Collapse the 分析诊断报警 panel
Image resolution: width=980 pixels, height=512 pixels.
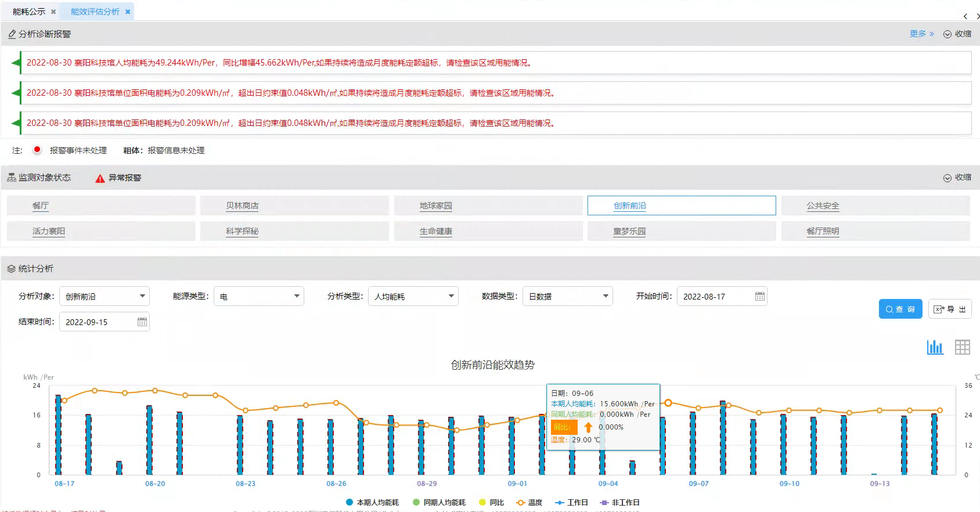957,34
